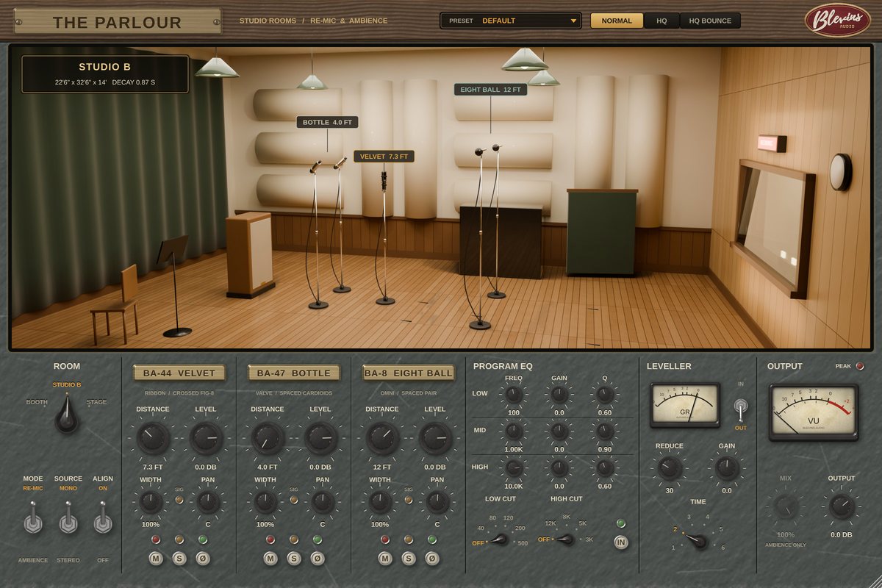Screen dimensions: 882x588
Task: Click the EQ High Freq knob
Action: click(x=514, y=467)
